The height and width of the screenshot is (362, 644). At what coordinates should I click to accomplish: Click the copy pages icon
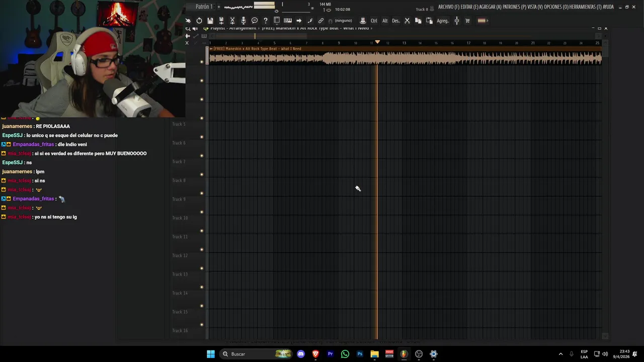(418, 21)
